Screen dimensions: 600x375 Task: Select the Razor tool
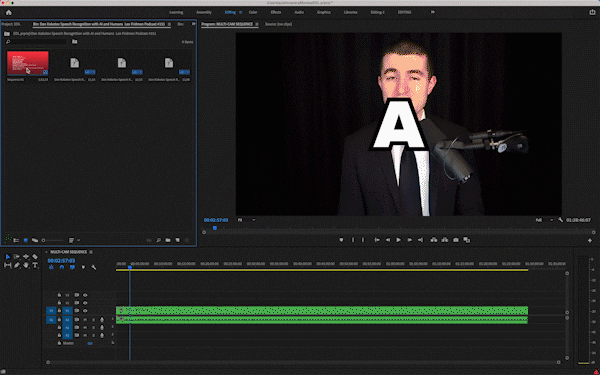click(35, 257)
